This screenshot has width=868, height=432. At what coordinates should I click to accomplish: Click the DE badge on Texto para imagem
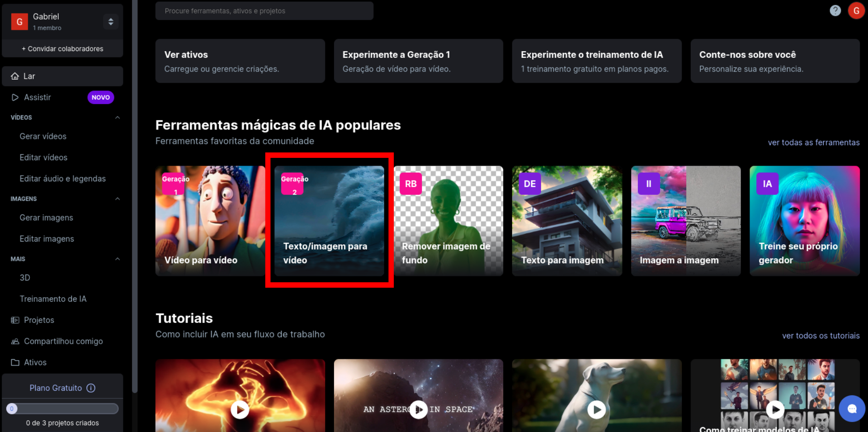pyautogui.click(x=530, y=184)
